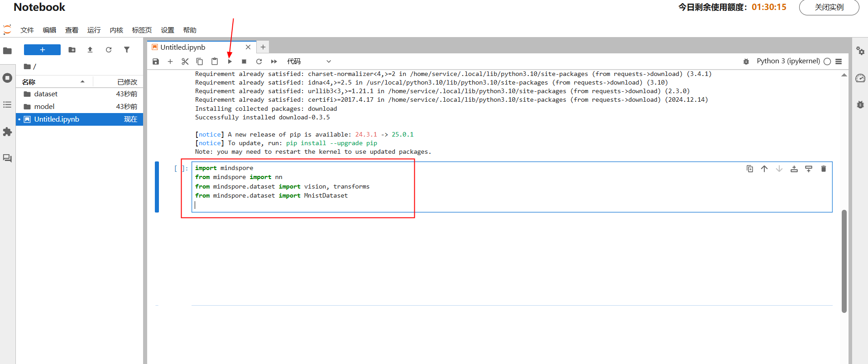Upload files with upload arrow icon
Image resolution: width=868 pixels, height=364 pixels.
click(x=90, y=50)
